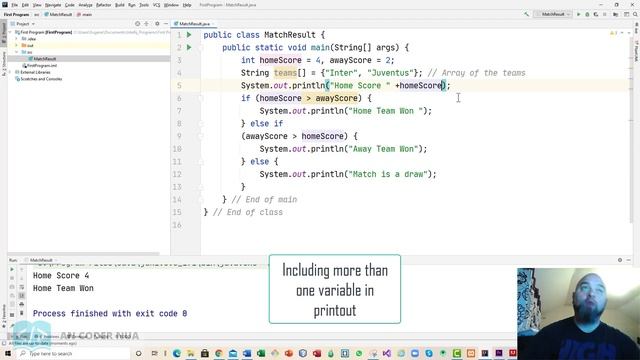The width and height of the screenshot is (640, 360).
Task: Open the Edit menu
Action: pyautogui.click(x=25, y=5)
